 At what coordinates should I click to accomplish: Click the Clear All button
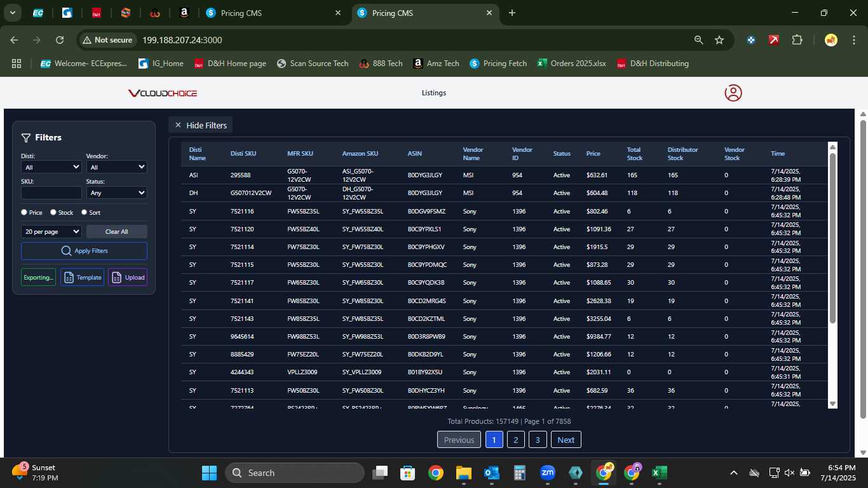pyautogui.click(x=117, y=231)
